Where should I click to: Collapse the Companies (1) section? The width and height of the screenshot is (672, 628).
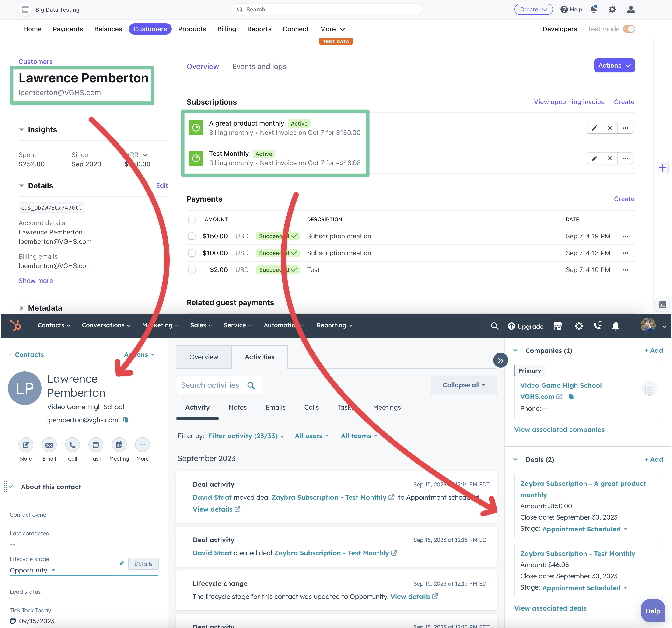(515, 350)
